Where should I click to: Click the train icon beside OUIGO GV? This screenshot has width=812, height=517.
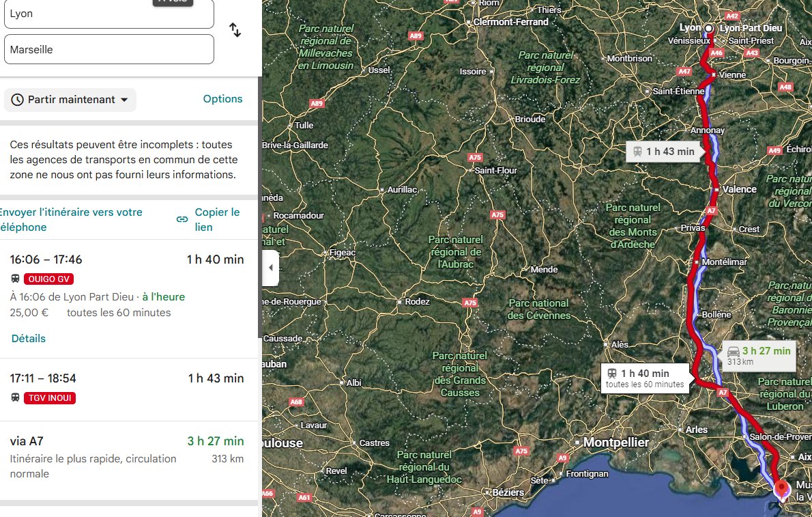[x=16, y=279]
